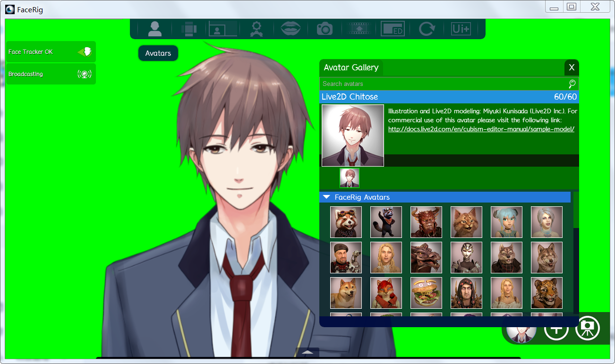
Task: Click the ED screen icon in toolbar
Action: point(393,29)
